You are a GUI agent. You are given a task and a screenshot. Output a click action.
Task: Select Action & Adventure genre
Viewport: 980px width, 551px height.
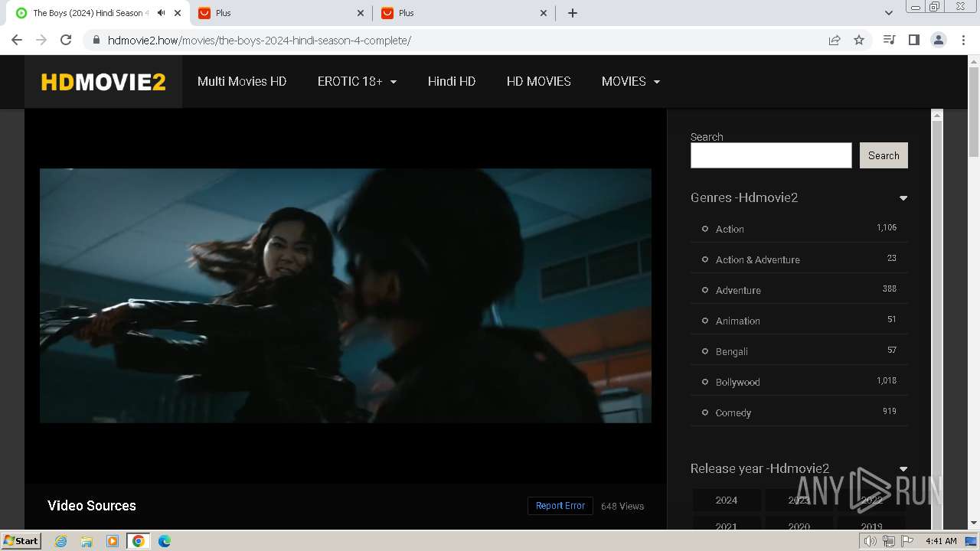[757, 259]
